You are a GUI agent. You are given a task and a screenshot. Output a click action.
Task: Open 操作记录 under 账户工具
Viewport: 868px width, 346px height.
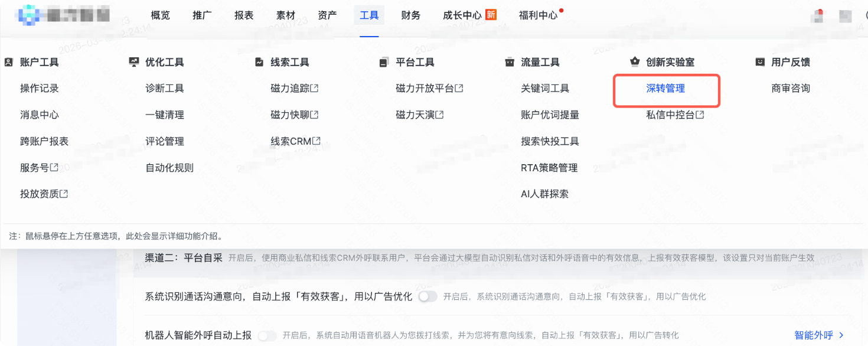tap(40, 89)
